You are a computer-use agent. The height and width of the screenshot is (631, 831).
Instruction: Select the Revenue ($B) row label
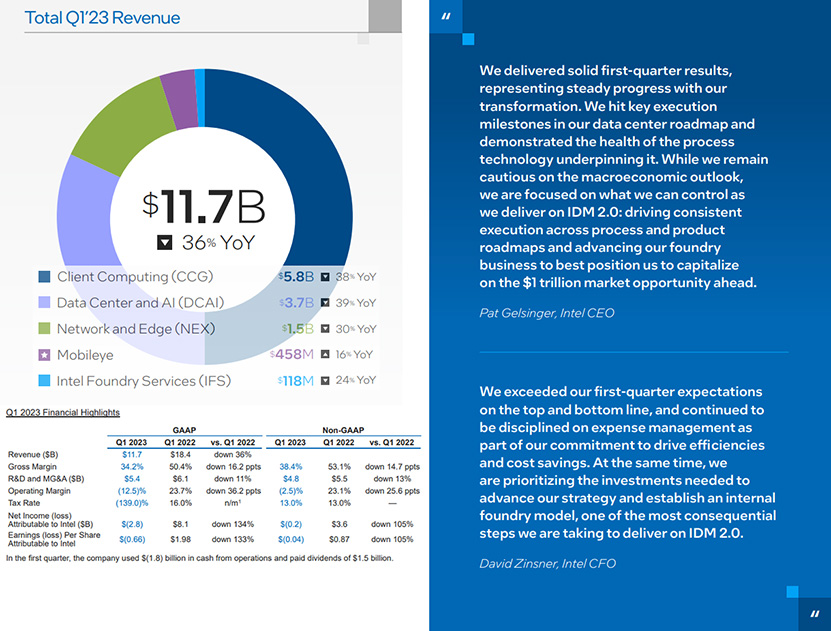pos(33,455)
